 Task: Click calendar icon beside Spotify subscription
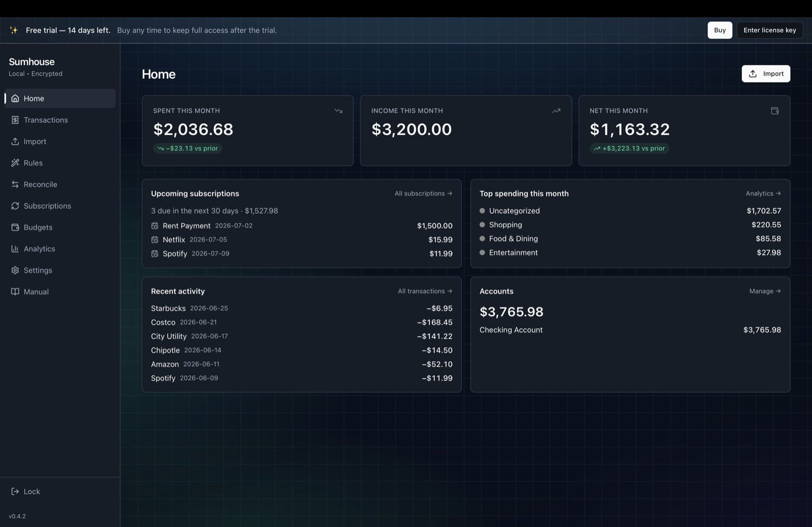pyautogui.click(x=155, y=254)
